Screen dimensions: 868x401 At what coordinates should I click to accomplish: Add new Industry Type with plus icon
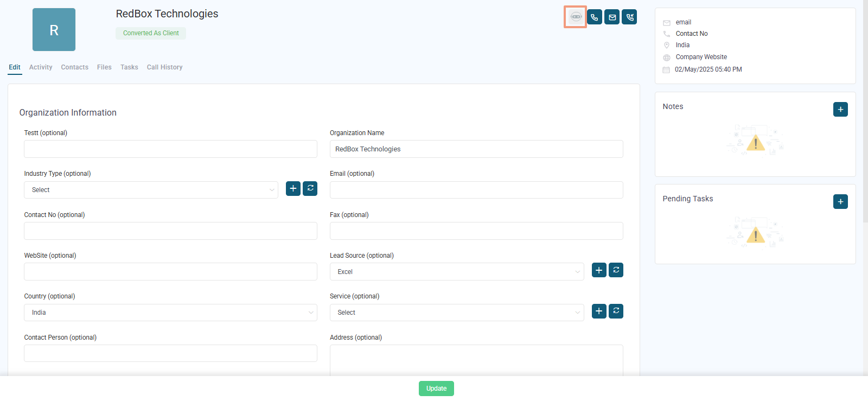tap(293, 188)
